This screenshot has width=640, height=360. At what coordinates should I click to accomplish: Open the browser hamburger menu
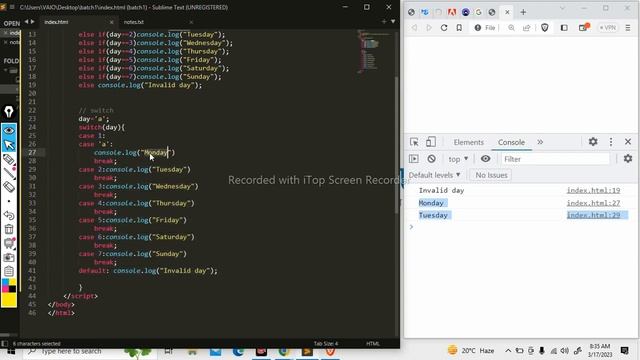628,28
